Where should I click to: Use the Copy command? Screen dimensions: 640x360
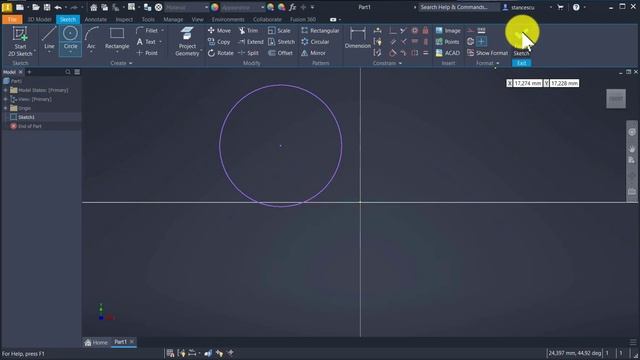click(219, 42)
